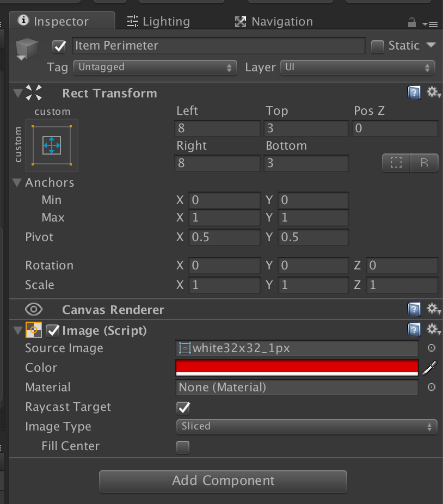
Task: Open the Image component settings gear
Action: coord(432,330)
